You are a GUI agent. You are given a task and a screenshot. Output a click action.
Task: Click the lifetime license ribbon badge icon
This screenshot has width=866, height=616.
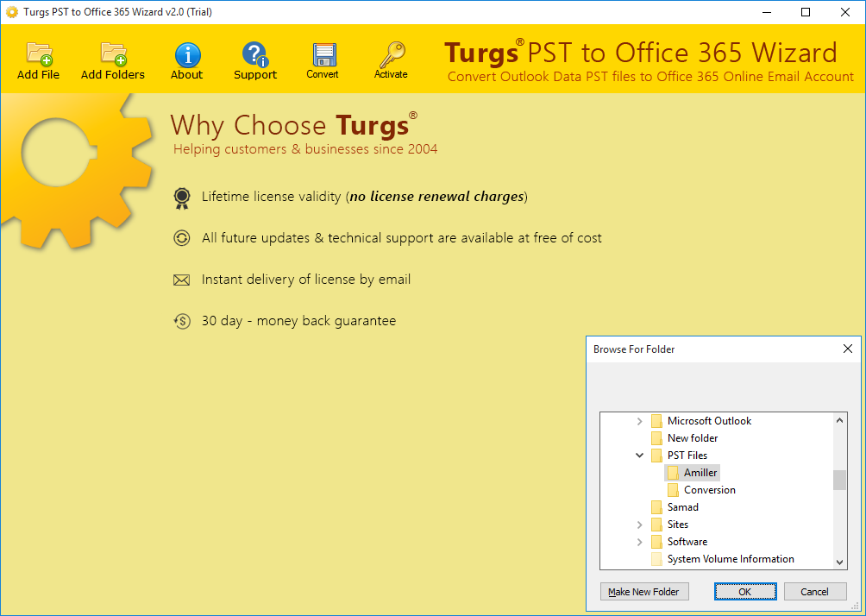182,198
